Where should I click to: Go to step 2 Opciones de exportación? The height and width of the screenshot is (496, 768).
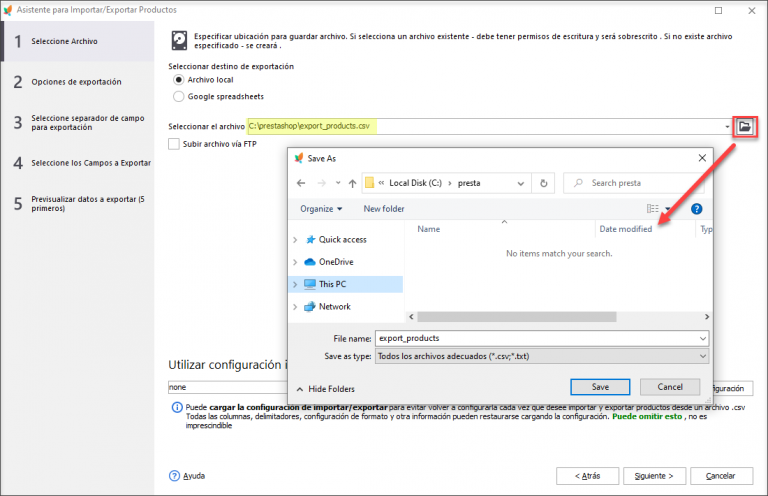pos(78,82)
